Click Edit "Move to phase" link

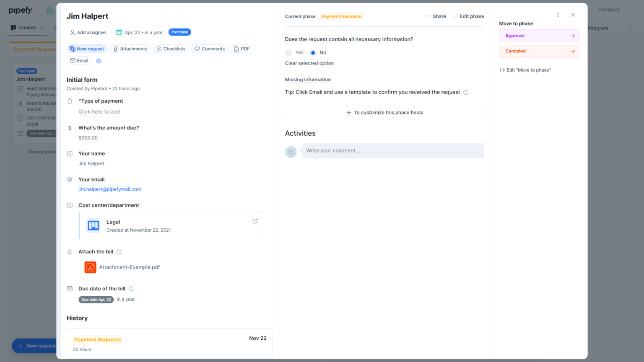point(525,70)
